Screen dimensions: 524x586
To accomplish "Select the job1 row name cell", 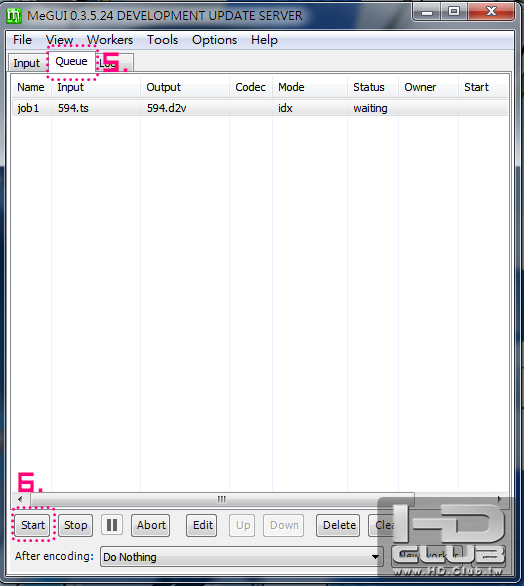I will [28, 108].
